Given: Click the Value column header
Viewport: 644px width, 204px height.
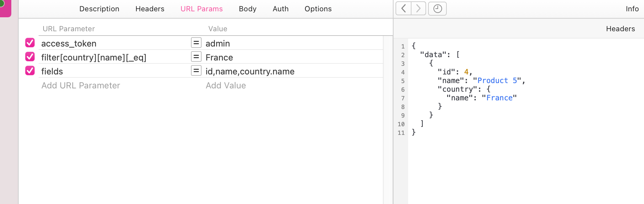Looking at the screenshot, I should [x=218, y=29].
